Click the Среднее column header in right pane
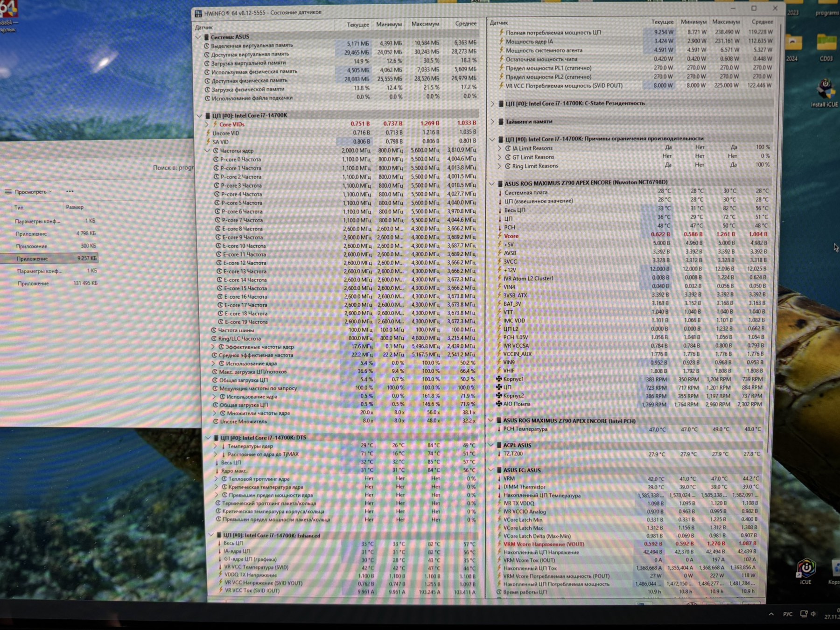 pyautogui.click(x=762, y=22)
